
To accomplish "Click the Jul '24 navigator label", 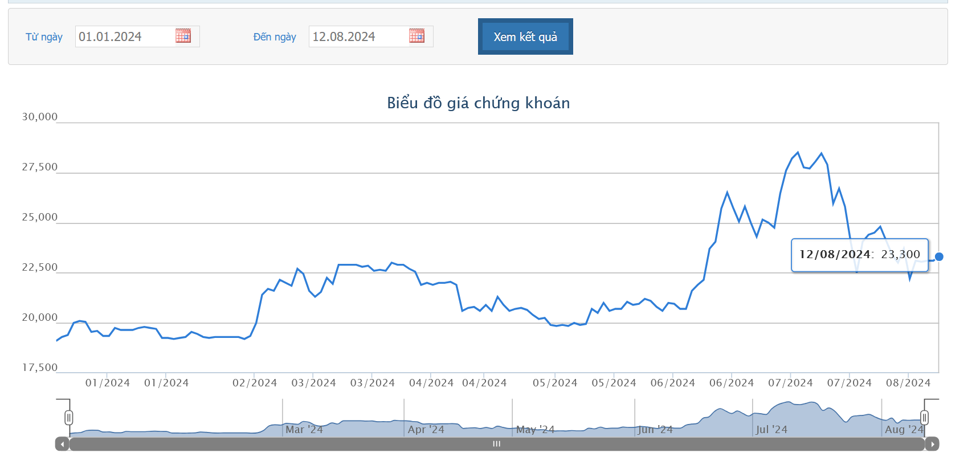I will pos(771,429).
